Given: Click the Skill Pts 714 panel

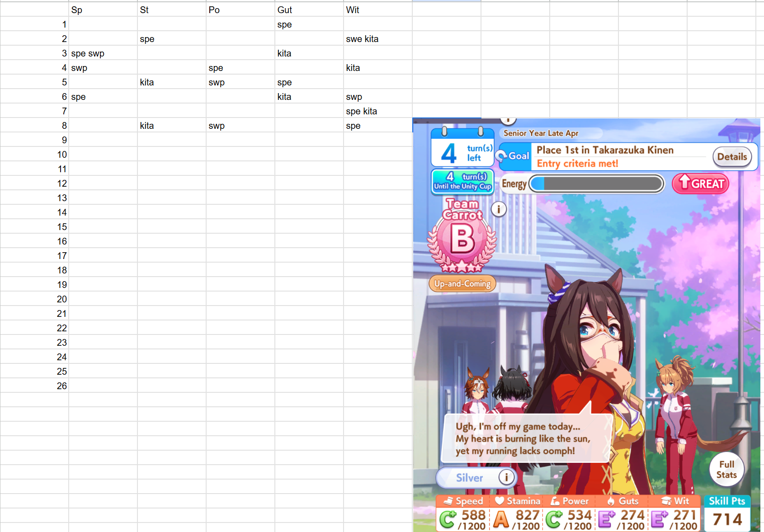Looking at the screenshot, I should [x=727, y=513].
